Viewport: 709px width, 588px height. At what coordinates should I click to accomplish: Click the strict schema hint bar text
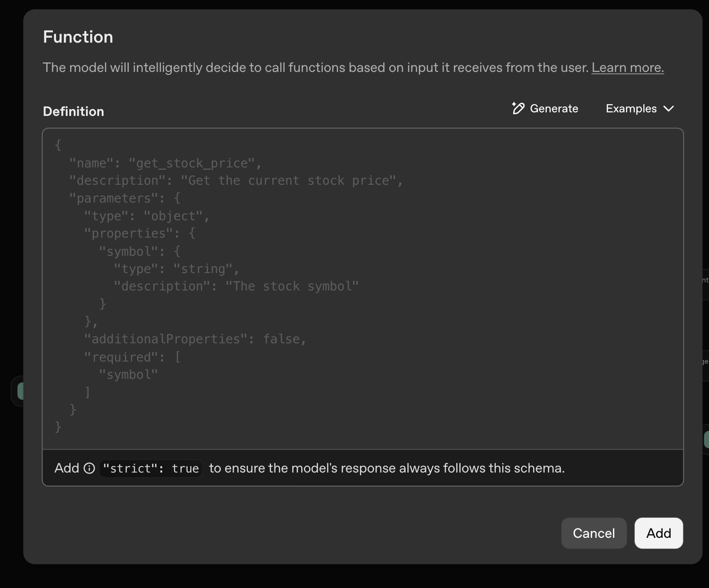coord(386,469)
